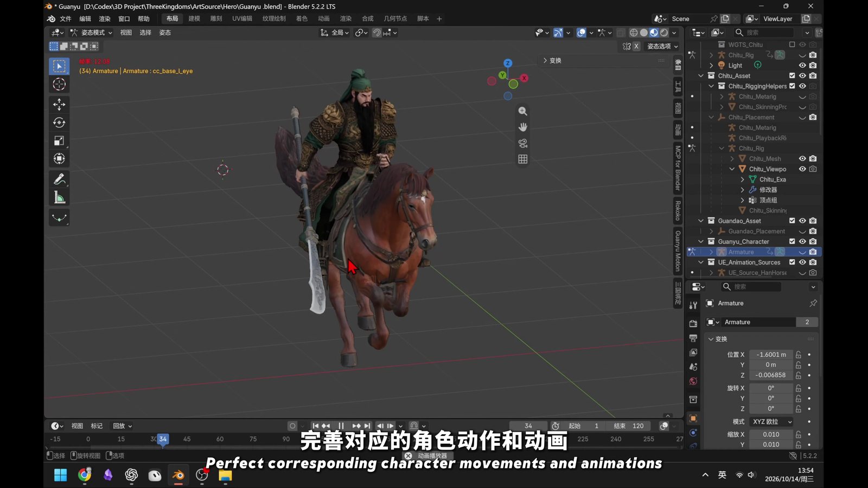This screenshot has width=868, height=488.
Task: Open Object properties tab icon
Action: 693,418
